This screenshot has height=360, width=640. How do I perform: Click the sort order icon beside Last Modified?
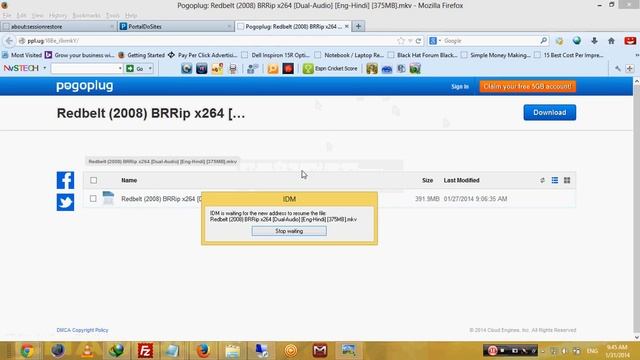pyautogui.click(x=542, y=180)
